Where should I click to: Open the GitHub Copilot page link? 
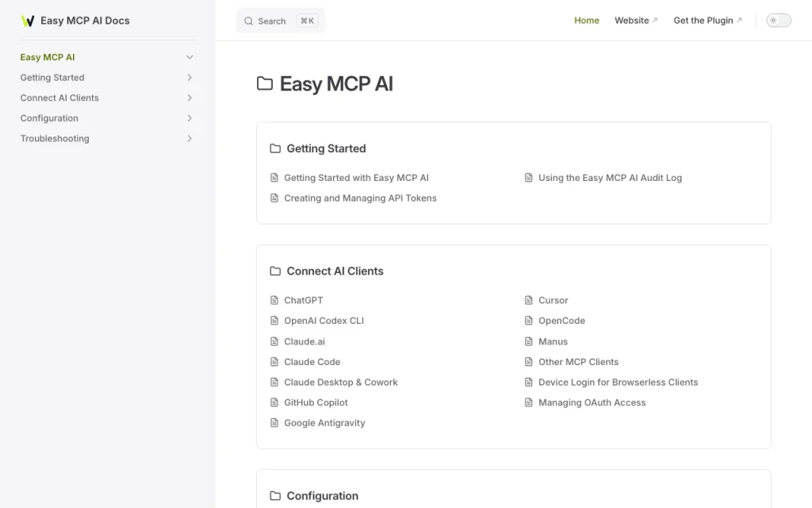[316, 402]
